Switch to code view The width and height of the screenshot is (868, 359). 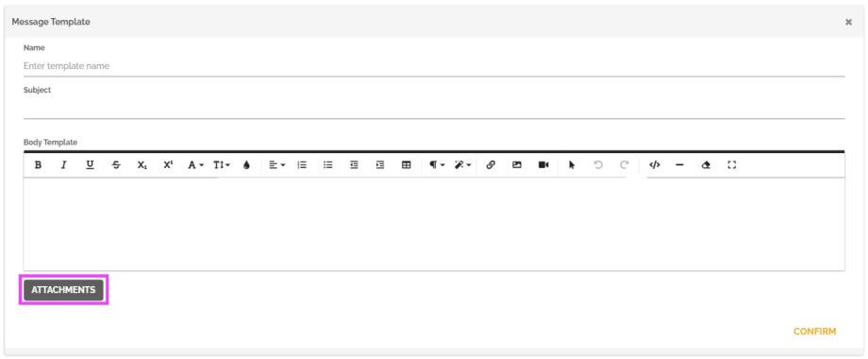(655, 164)
